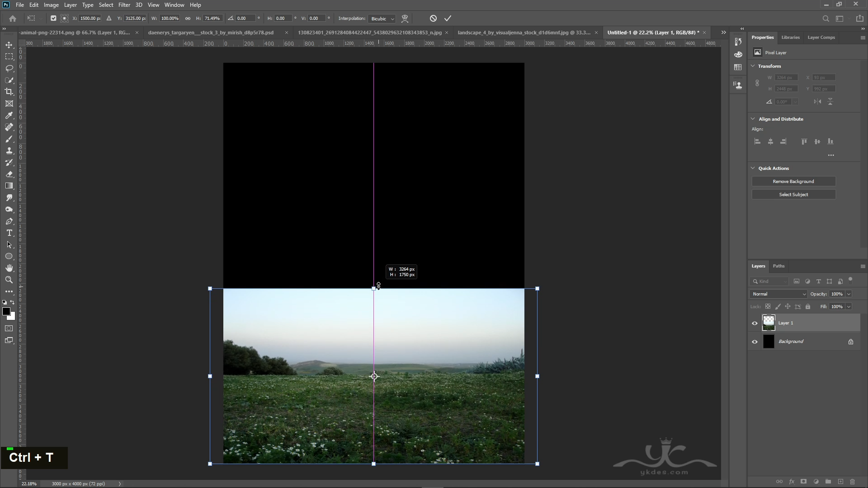Collapse the Align and Distribute section
Image resolution: width=868 pixels, height=488 pixels.
tap(753, 119)
